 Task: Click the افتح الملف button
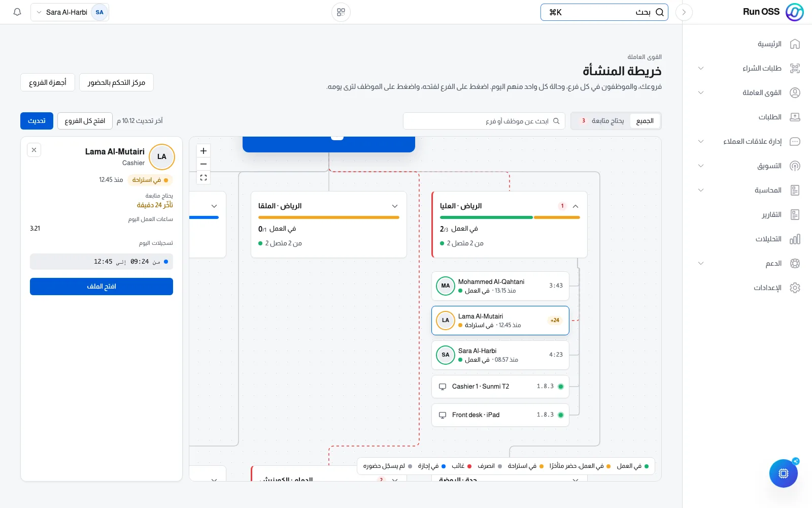click(x=101, y=287)
